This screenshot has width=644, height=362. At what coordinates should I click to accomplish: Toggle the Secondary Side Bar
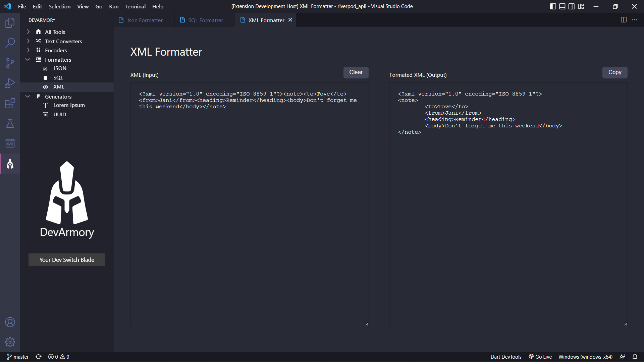point(572,6)
